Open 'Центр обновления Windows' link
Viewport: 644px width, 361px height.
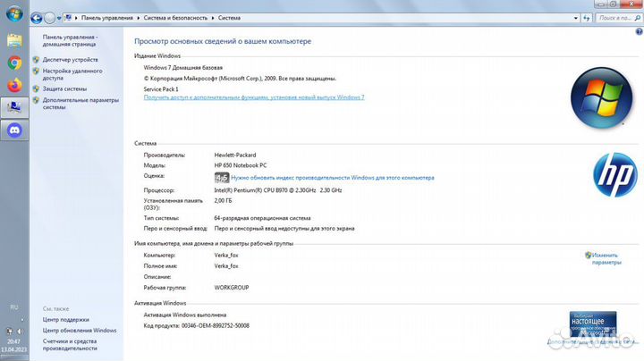tap(80, 331)
